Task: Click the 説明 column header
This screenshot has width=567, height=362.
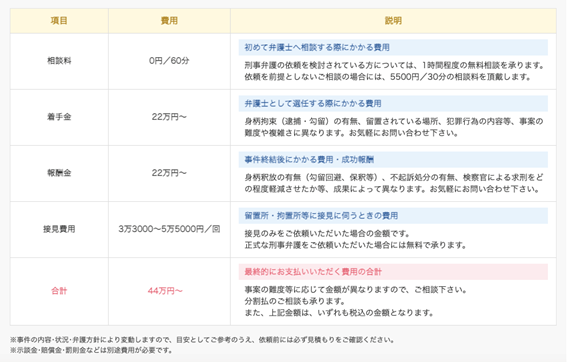Action: (x=393, y=21)
